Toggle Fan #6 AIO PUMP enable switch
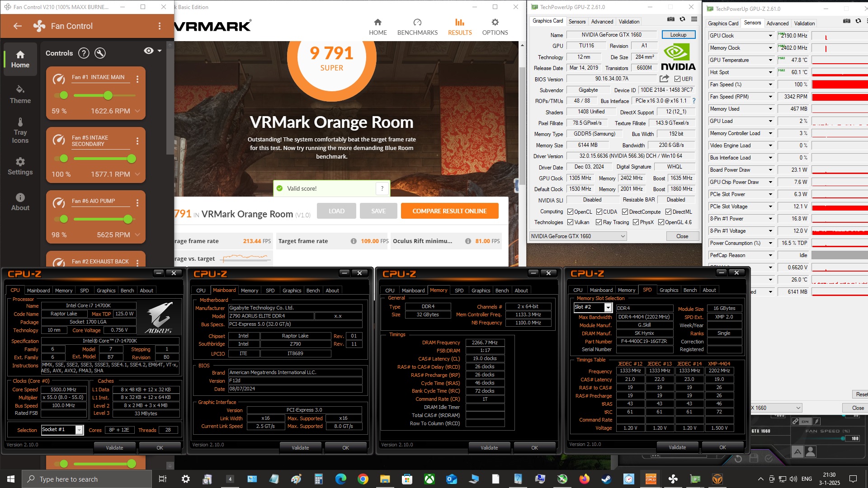This screenshot has width=868, height=488. pos(61,219)
